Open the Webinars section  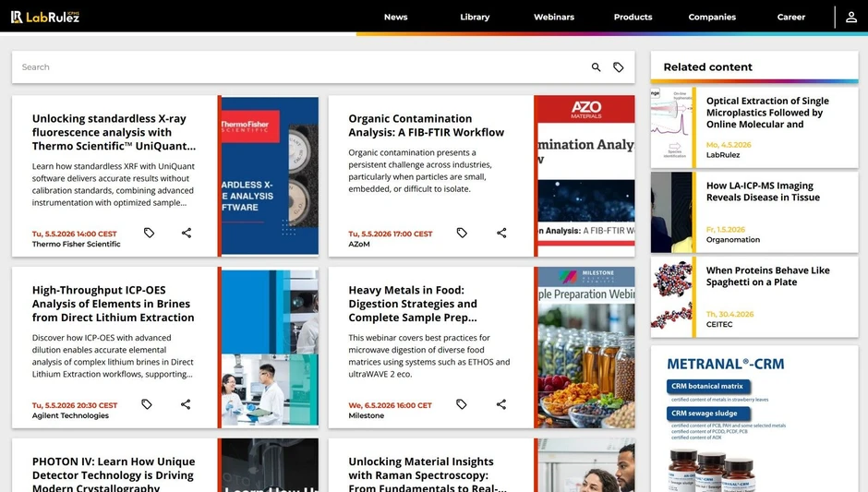coord(554,18)
